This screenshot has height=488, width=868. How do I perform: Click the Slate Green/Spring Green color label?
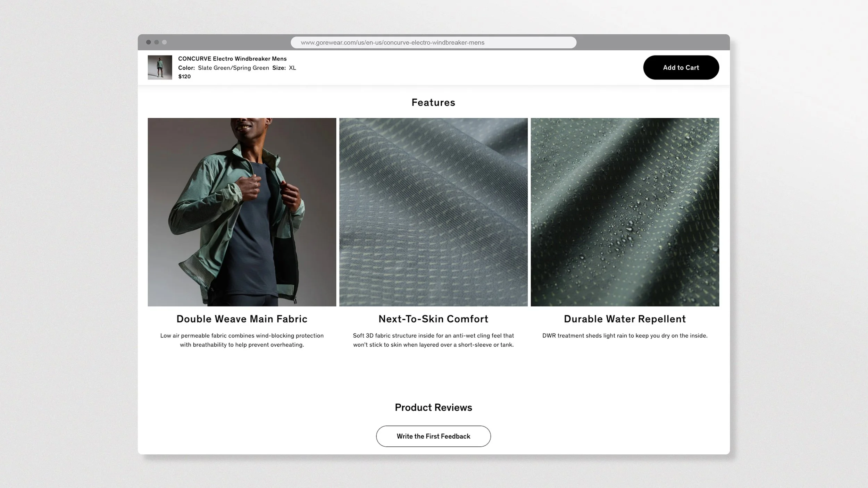pos(233,68)
